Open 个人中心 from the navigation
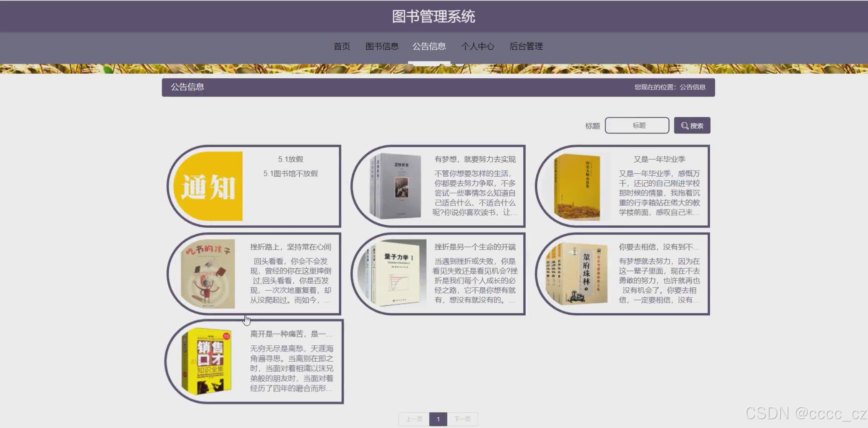The height and width of the screenshot is (428, 868). tap(478, 47)
